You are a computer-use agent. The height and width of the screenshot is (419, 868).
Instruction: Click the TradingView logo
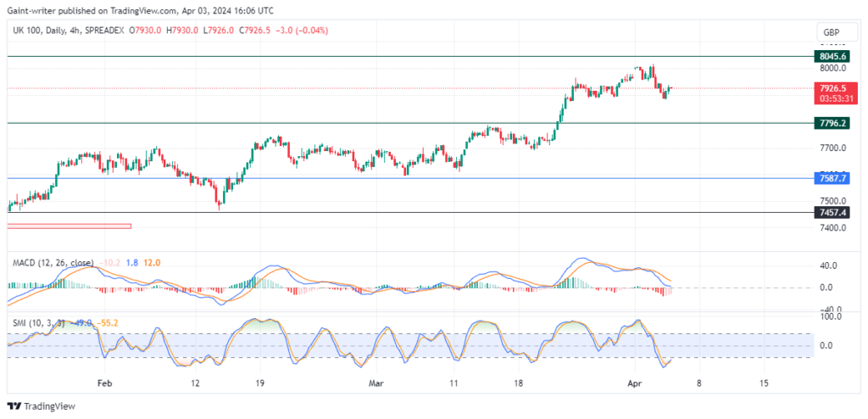[x=41, y=405]
